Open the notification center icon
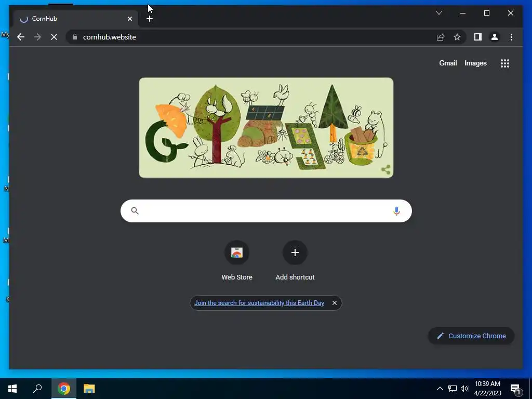The image size is (532, 399). point(515,389)
